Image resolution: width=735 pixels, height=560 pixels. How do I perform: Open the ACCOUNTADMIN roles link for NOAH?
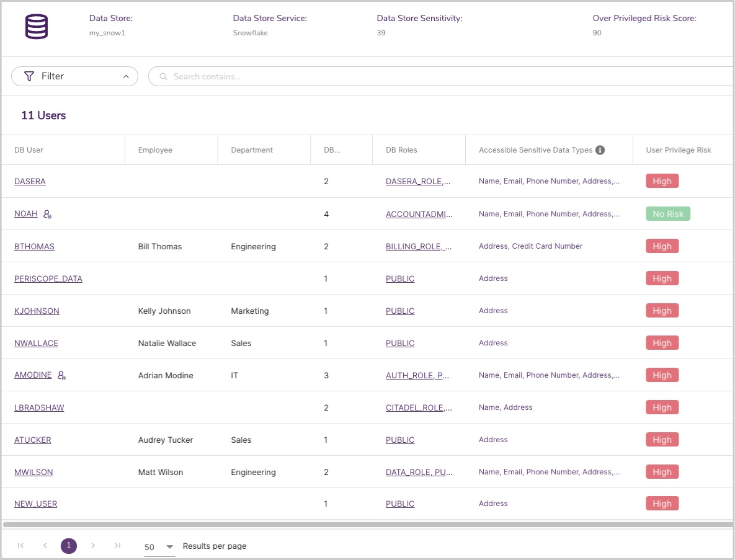click(419, 214)
